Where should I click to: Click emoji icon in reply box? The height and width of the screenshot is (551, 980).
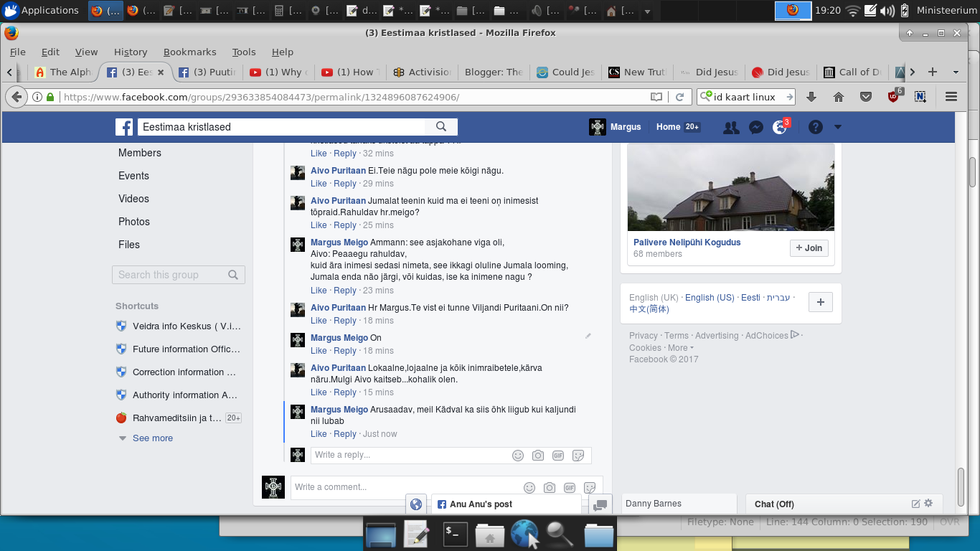point(518,456)
